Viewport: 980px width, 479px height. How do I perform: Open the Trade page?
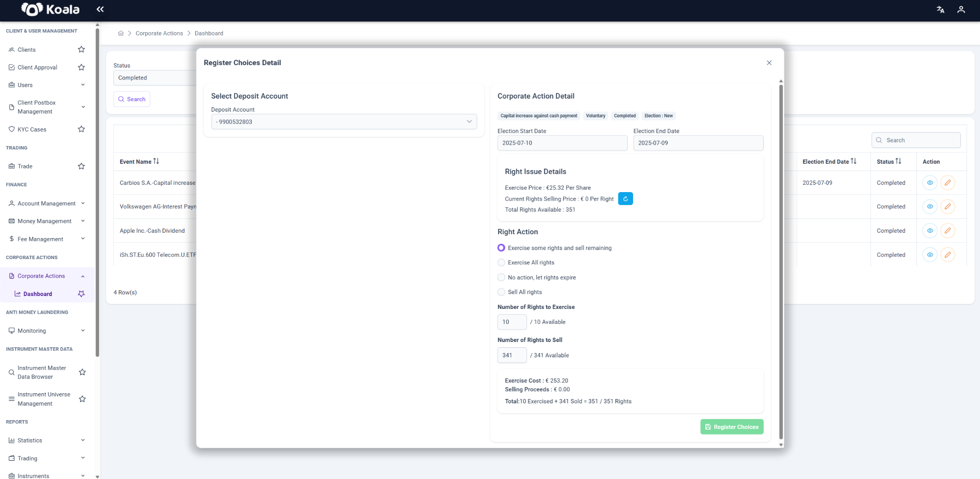pos(25,166)
